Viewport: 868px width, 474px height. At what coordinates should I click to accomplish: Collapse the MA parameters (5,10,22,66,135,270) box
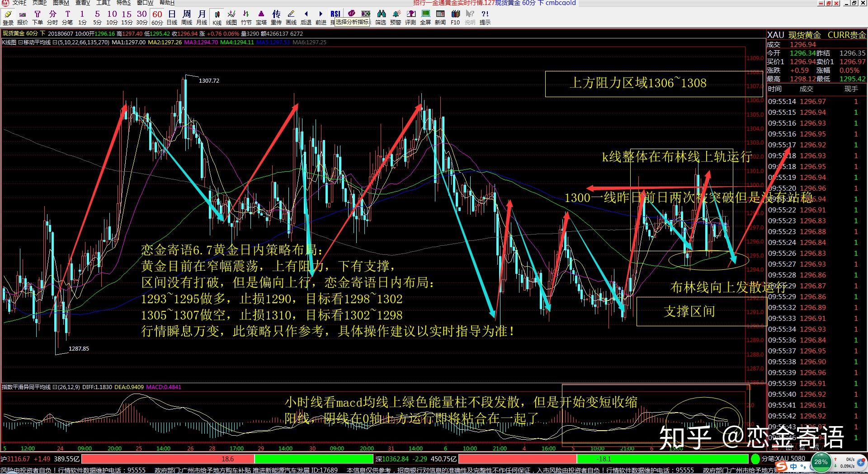click(x=55, y=42)
